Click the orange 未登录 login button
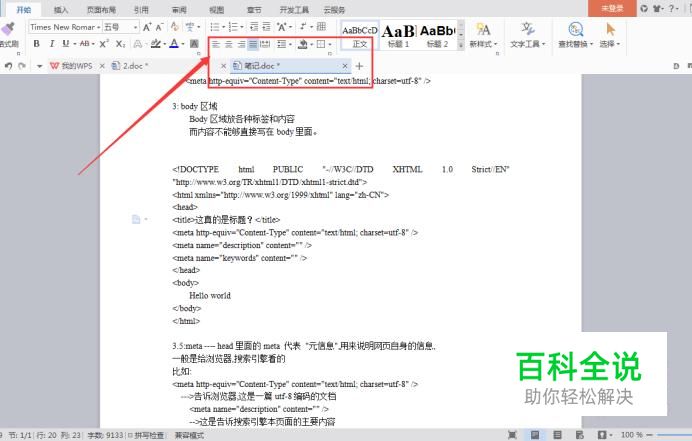This screenshot has width=692, height=441. (612, 8)
